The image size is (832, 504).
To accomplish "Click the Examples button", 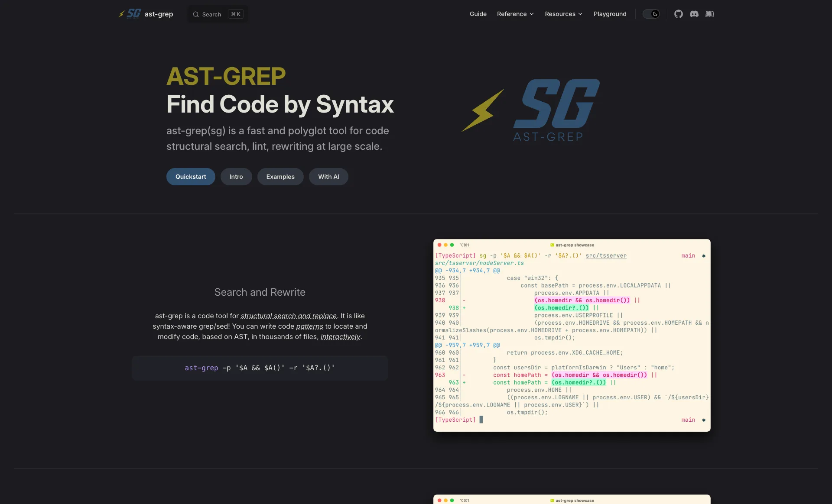I will (280, 177).
